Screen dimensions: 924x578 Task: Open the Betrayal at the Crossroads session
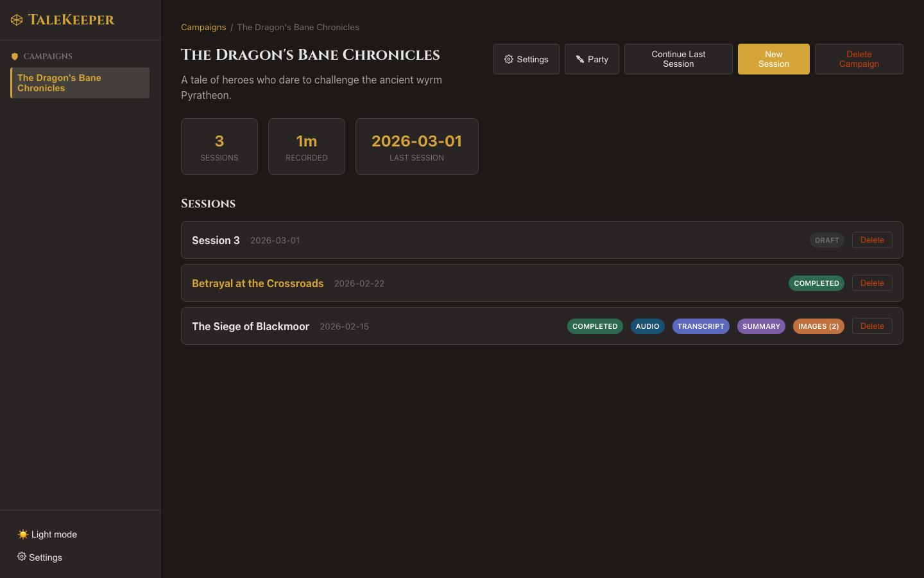pos(257,283)
